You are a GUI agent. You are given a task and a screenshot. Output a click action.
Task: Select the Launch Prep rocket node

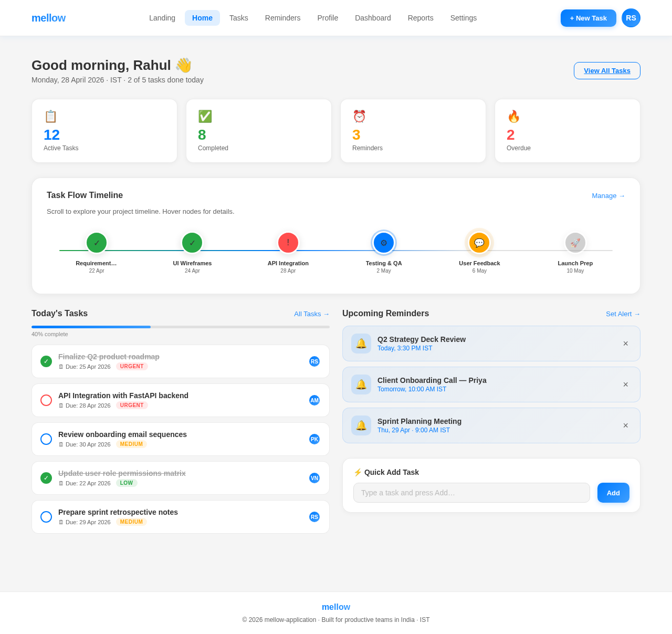pos(575,243)
